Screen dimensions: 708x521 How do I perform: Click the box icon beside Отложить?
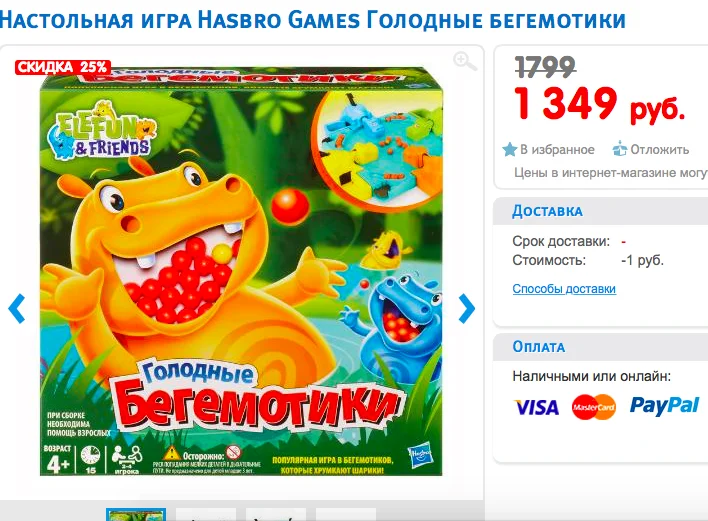(x=620, y=149)
